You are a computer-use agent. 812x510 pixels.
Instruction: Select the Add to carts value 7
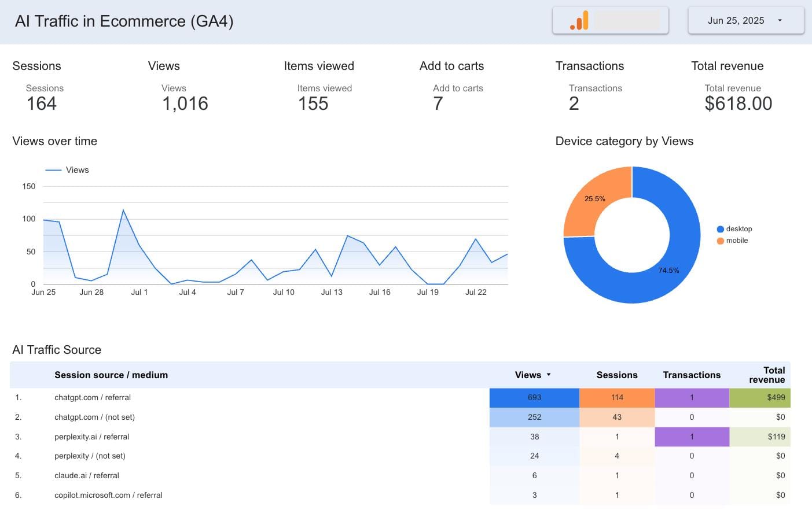[x=438, y=104]
